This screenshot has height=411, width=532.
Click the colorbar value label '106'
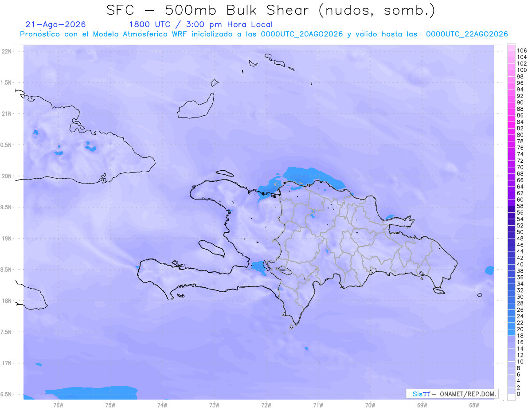tap(522, 51)
